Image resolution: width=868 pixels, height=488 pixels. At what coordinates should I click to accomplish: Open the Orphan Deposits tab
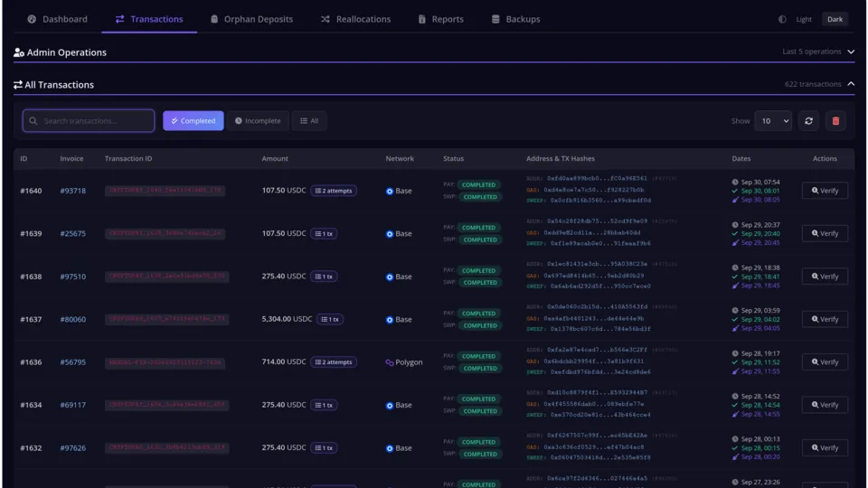pos(251,19)
